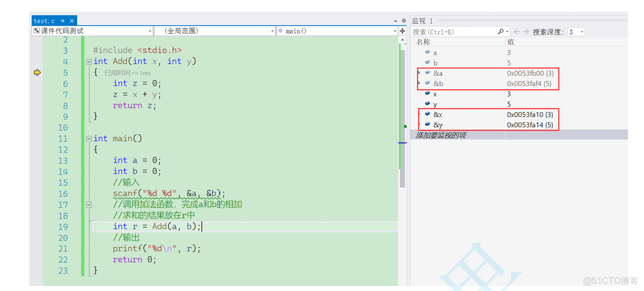
Task: Close the test.c tab
Action: click(72, 21)
